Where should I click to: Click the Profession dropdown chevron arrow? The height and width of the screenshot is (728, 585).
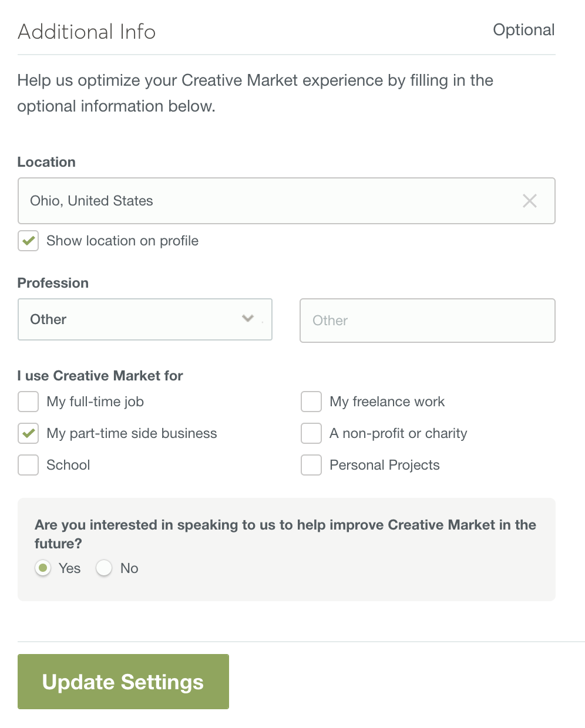pos(248,318)
